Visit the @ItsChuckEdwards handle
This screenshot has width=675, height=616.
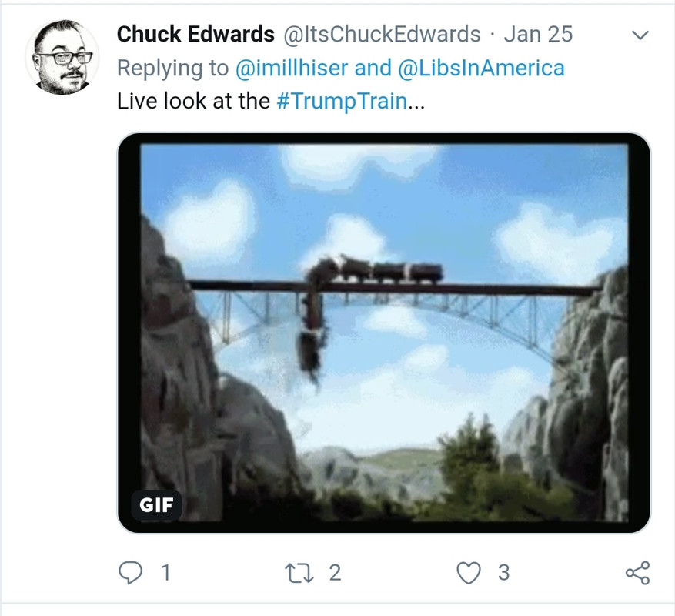click(382, 34)
